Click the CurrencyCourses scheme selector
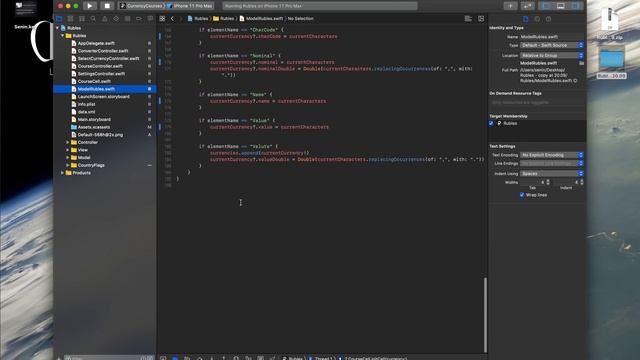Image resolution: width=640 pixels, height=360 pixels. [141, 6]
